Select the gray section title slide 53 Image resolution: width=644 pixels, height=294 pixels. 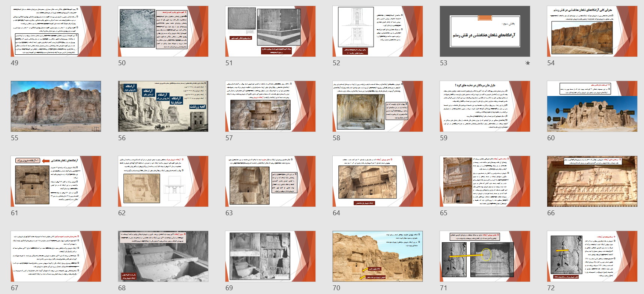pyautogui.click(x=485, y=31)
